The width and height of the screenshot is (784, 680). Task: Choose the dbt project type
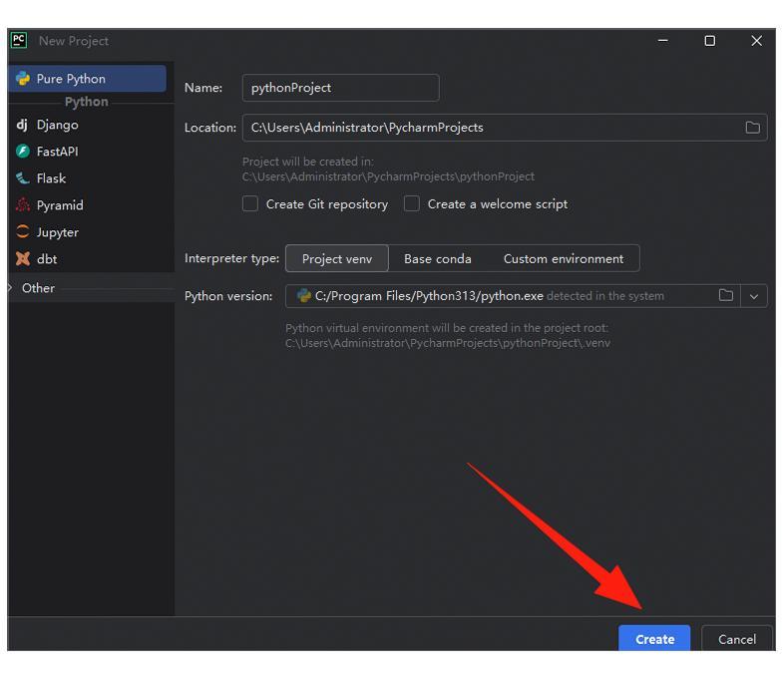[x=47, y=259]
